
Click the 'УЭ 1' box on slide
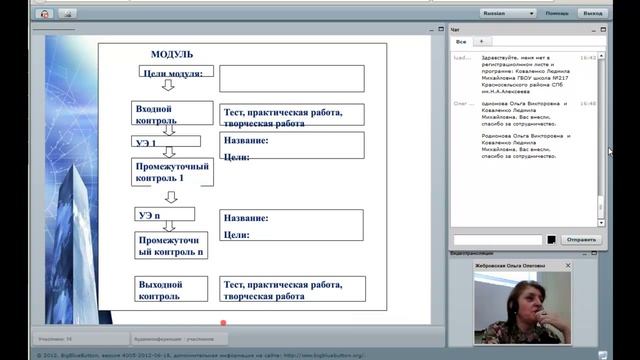[x=166, y=141]
